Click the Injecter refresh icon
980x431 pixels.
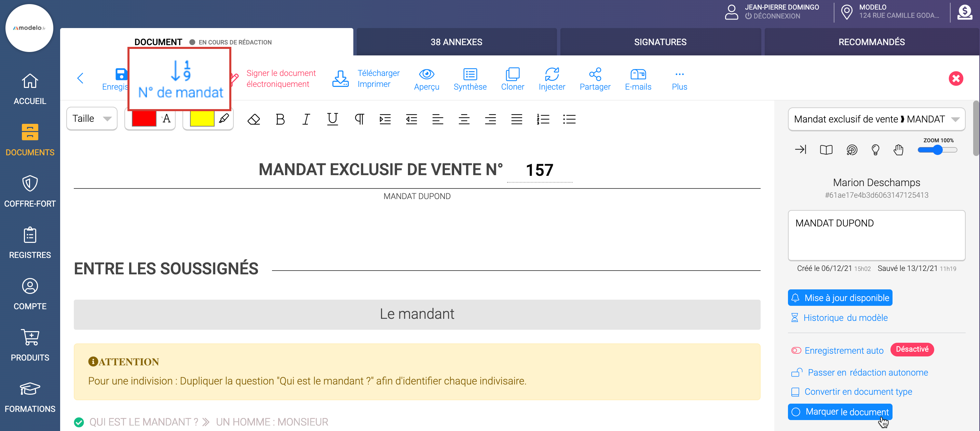pyautogui.click(x=551, y=74)
